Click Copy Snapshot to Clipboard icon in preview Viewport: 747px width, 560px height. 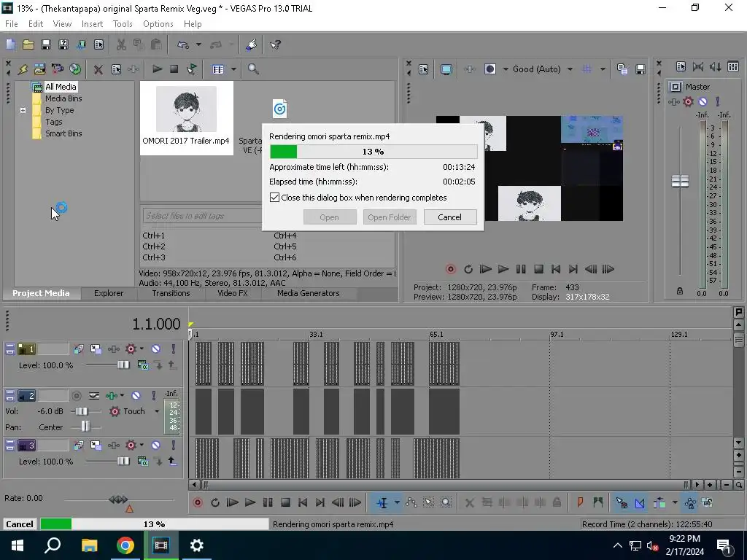point(622,69)
